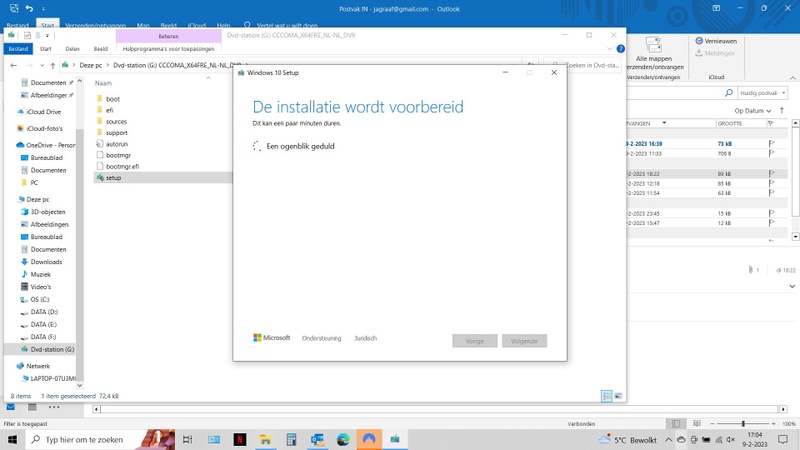Click the Explorer help question mark icon
The image size is (800, 450).
point(620,49)
